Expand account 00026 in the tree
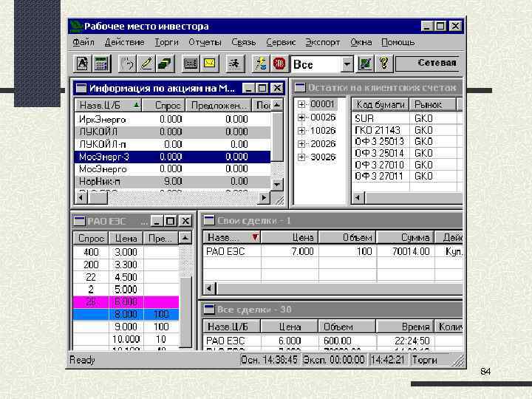Image resolution: width=532 pixels, height=399 pixels. tap(301, 117)
